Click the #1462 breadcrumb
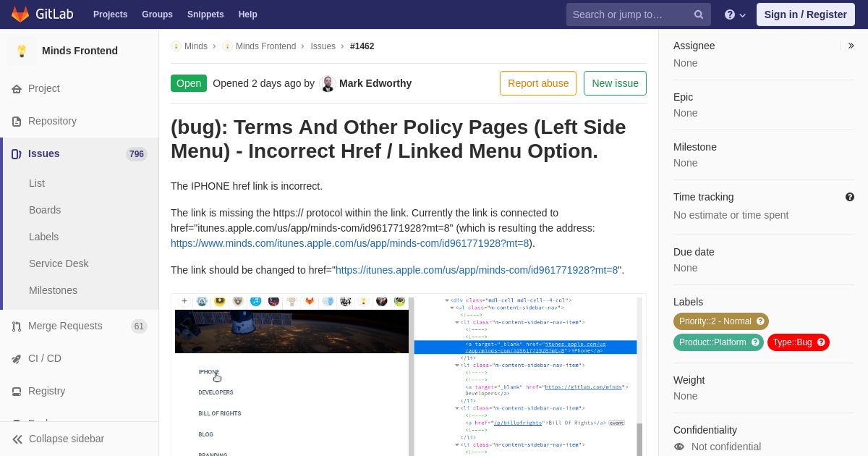The image size is (868, 456). (362, 46)
